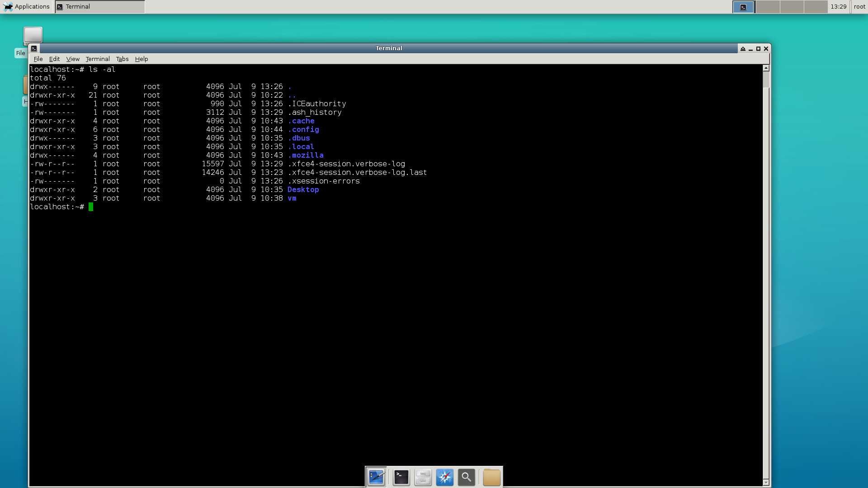Click the scrollbar down arrow
Viewport: 868px width, 488px height.
point(766,482)
